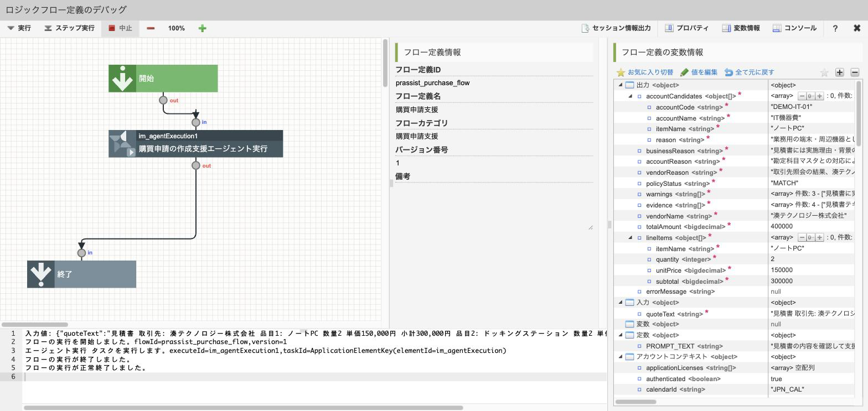Collapse the アカウントコンテキスト object node
Image resolution: width=868 pixels, height=411 pixels.
click(x=621, y=357)
